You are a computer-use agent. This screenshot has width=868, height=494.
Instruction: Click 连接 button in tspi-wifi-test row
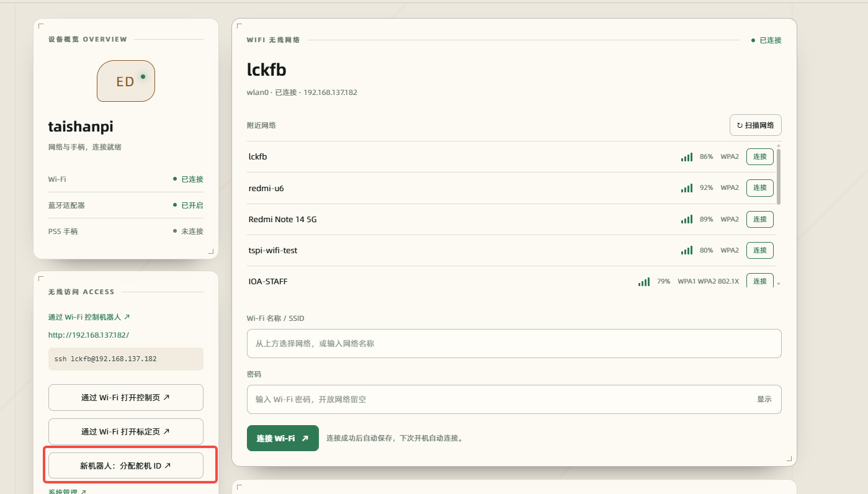tap(760, 251)
